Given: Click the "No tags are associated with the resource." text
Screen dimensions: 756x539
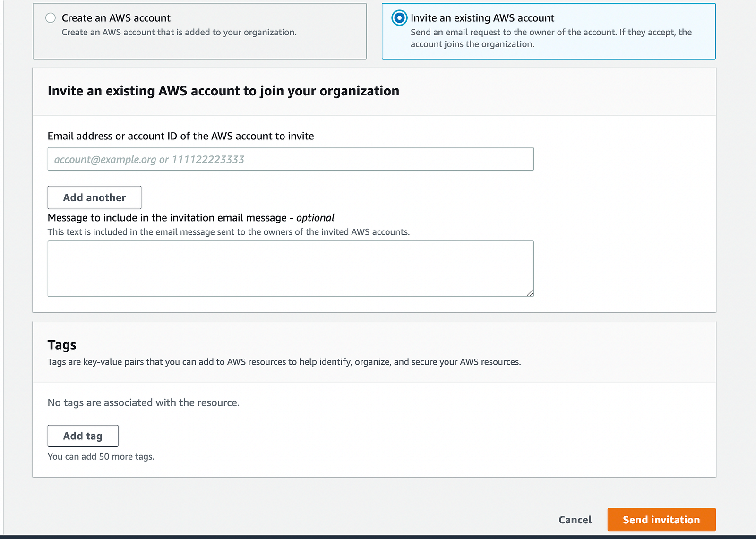Looking at the screenshot, I should click(x=144, y=402).
